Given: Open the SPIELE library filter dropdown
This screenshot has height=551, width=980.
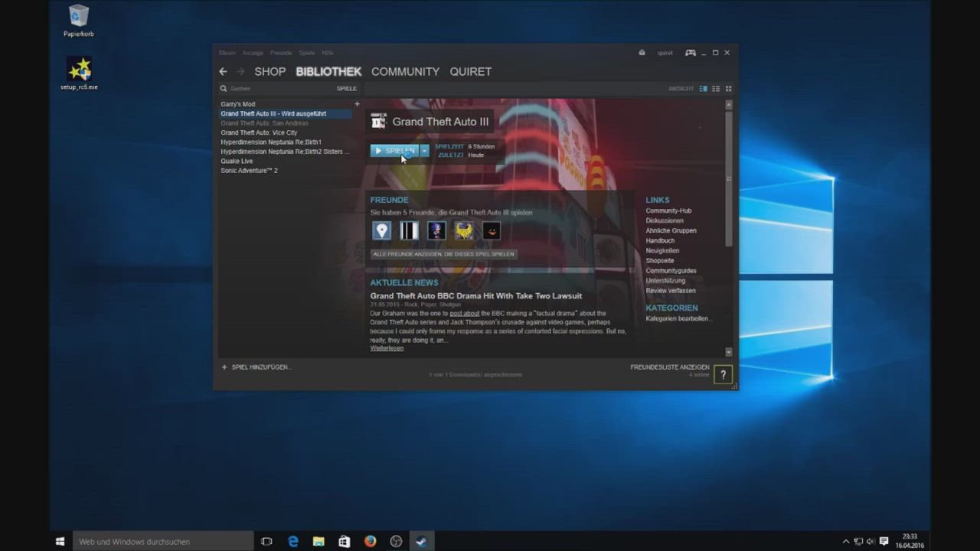Looking at the screenshot, I should point(346,89).
